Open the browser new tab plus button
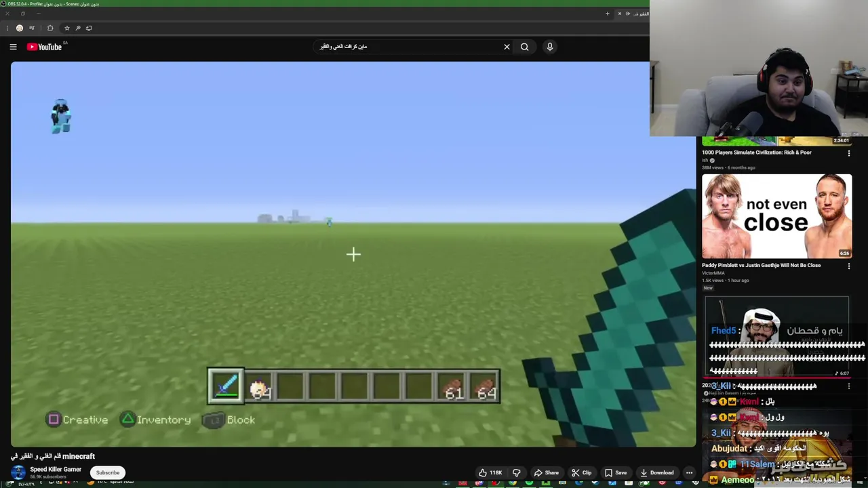The height and width of the screenshot is (488, 868). [x=607, y=14]
